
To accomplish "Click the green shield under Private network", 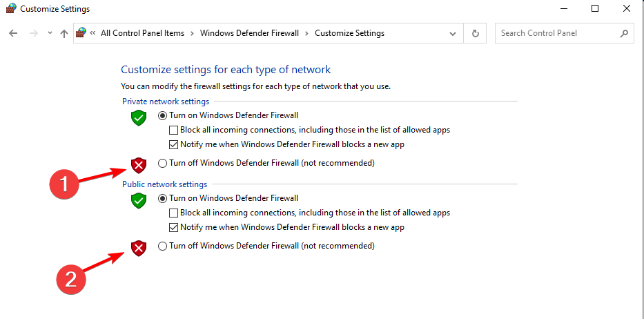I will [139, 117].
